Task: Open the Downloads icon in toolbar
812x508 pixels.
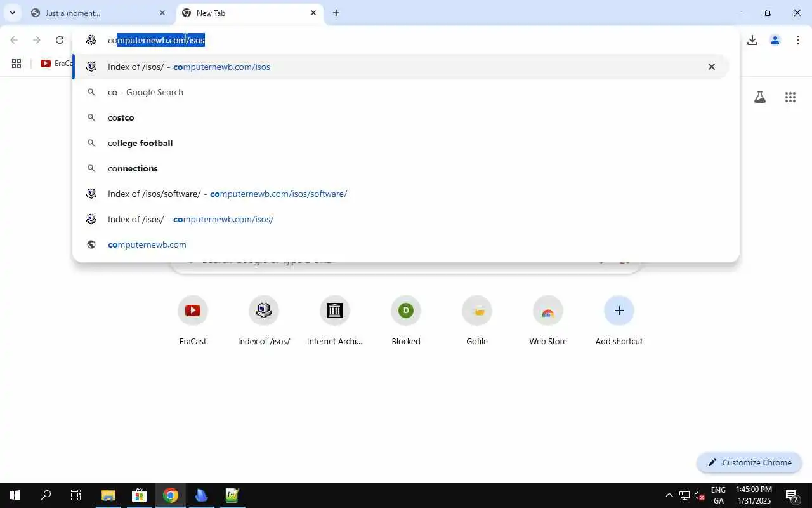Action: tap(752, 40)
